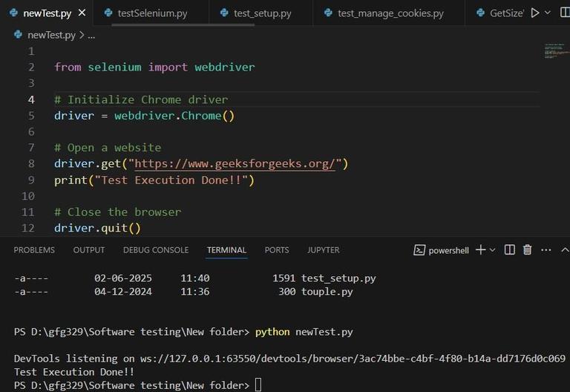Select the powershell terminal label
Screen dimensions: 570x392
coord(448,250)
